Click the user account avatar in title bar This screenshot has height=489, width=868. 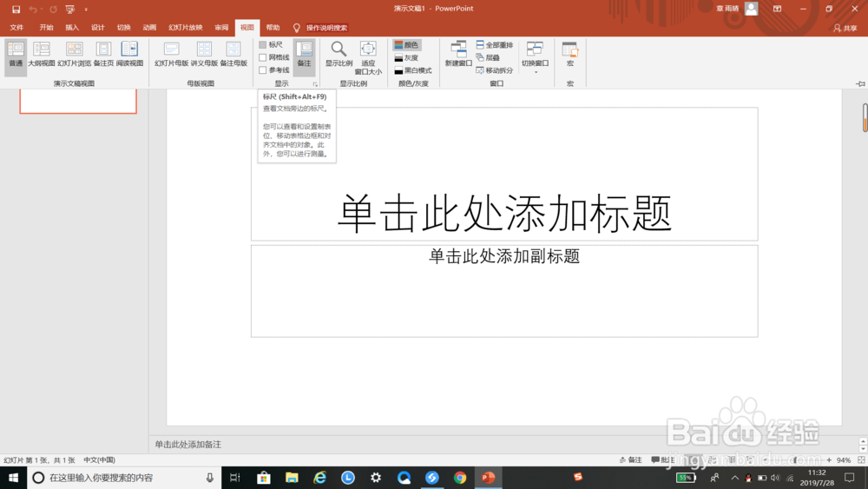(x=751, y=9)
